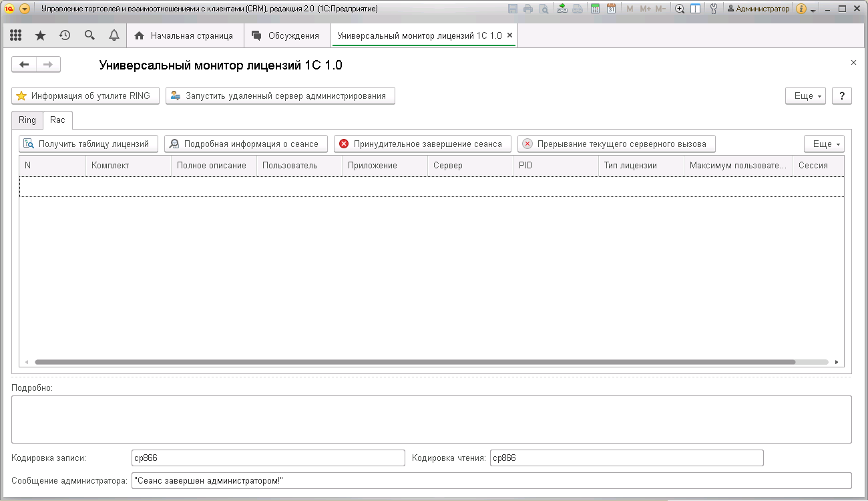Click the print preview icon
Viewport: 868px width, 501px height.
click(x=544, y=9)
